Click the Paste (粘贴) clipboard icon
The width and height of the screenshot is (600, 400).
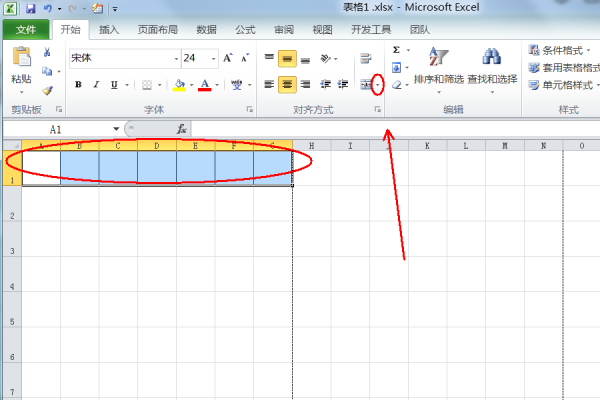(x=21, y=62)
